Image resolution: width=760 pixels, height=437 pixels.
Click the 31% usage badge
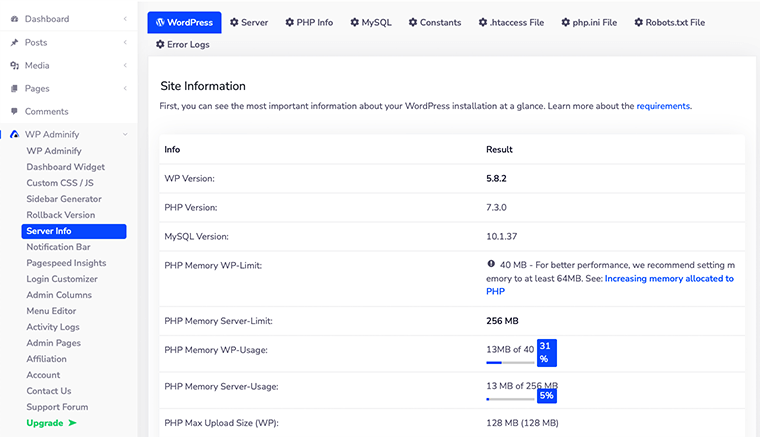[547, 353]
